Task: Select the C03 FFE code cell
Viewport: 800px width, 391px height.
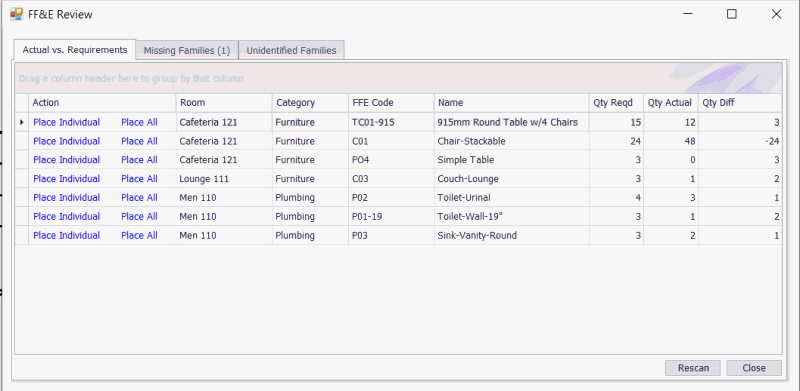Action: click(391, 179)
